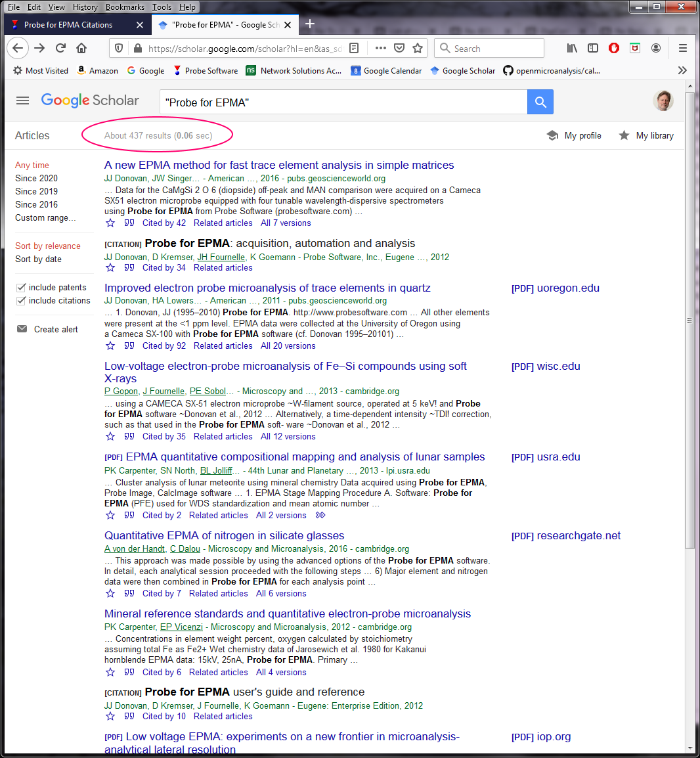Open Cited by 92 link
The height and width of the screenshot is (758, 700).
164,346
